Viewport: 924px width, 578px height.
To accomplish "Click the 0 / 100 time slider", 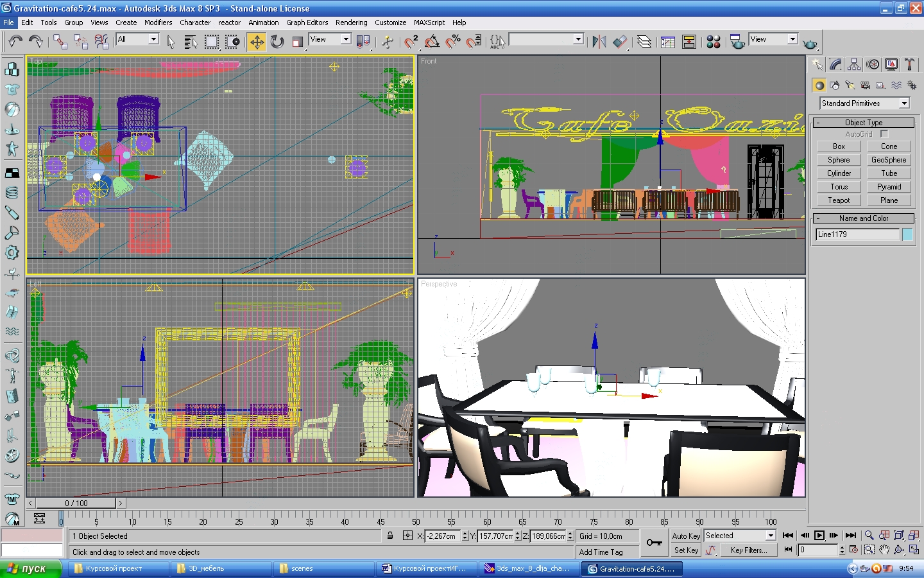I will point(76,503).
